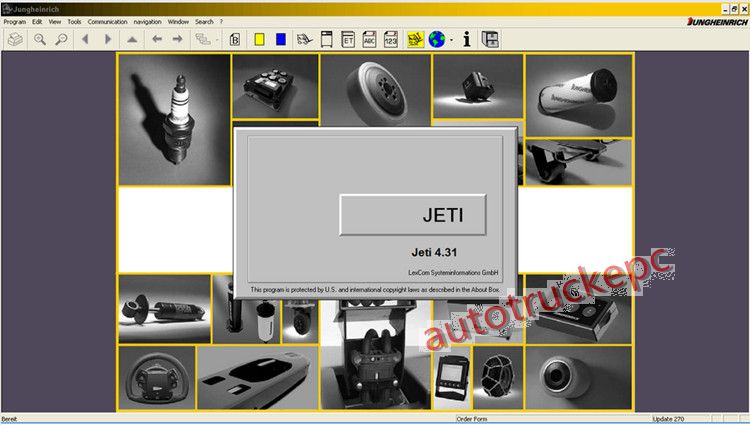This screenshot has width=750, height=425.
Task: Open the View menu
Action: coord(55,22)
